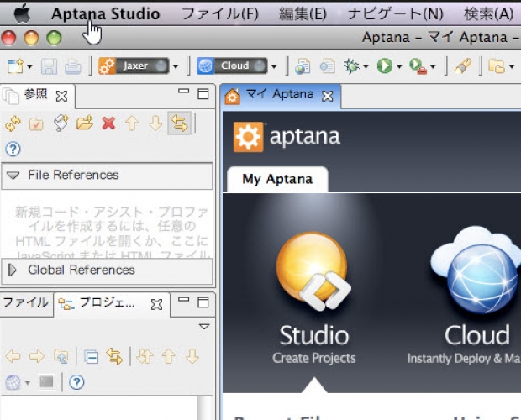Image resolution: width=521 pixels, height=420 pixels.
Task: Close the 参照 view tab
Action: [62, 97]
